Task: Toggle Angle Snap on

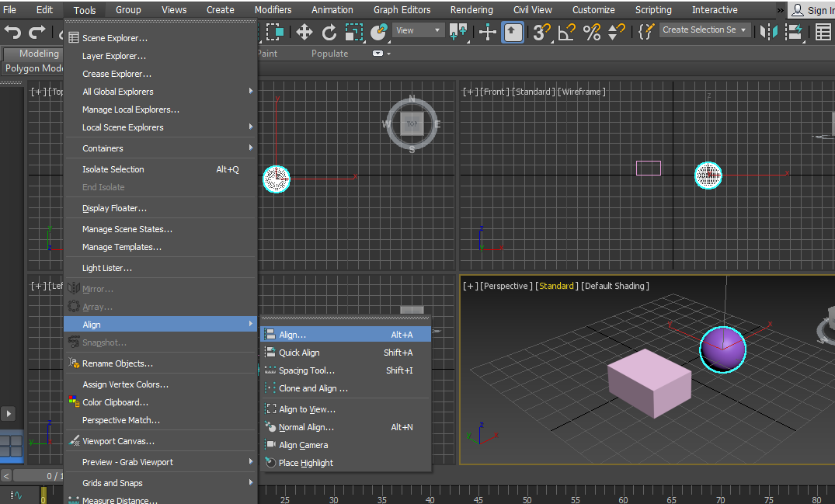Action: tap(567, 32)
